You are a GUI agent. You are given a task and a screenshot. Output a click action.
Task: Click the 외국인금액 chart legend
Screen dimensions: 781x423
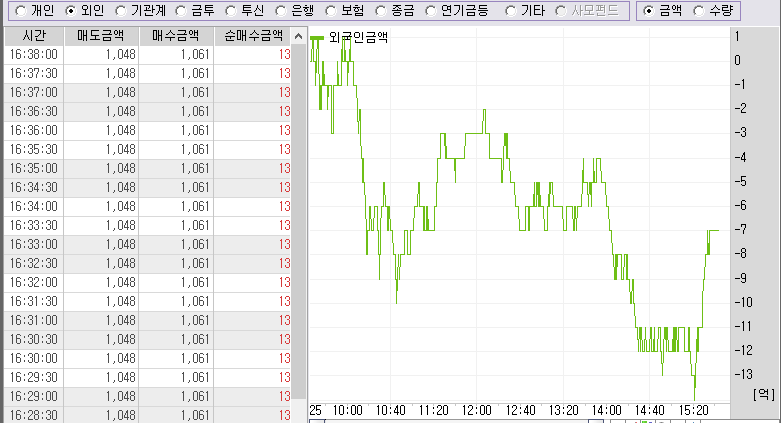[x=349, y=37]
